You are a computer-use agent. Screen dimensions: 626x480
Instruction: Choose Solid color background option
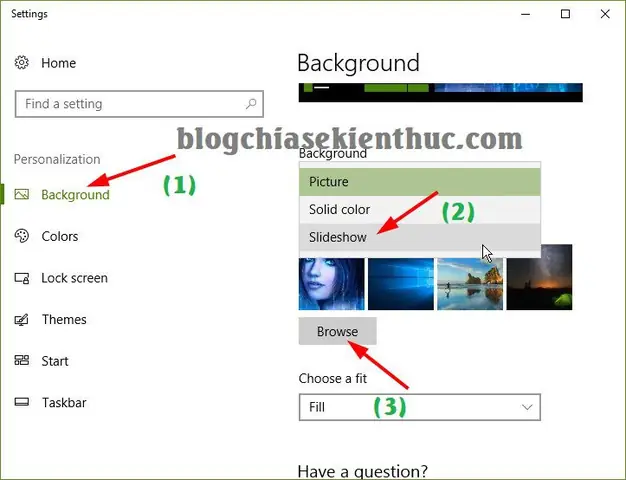point(420,210)
